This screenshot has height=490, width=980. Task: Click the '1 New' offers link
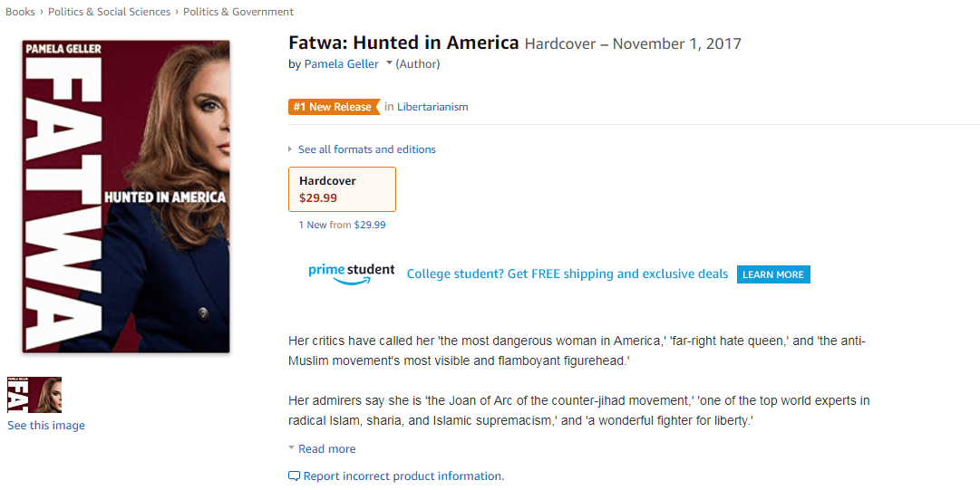pos(313,225)
